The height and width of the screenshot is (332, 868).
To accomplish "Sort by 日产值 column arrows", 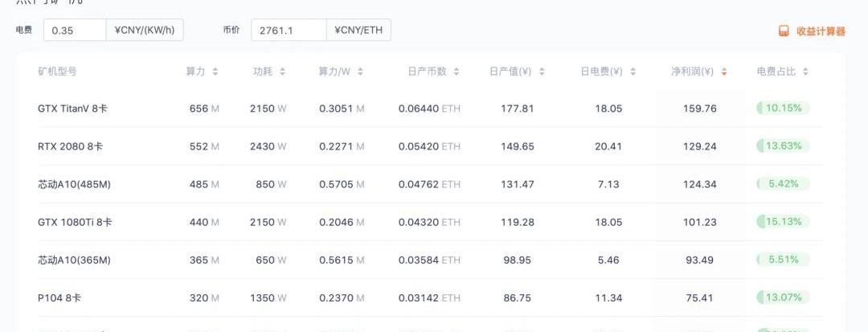I will (542, 72).
